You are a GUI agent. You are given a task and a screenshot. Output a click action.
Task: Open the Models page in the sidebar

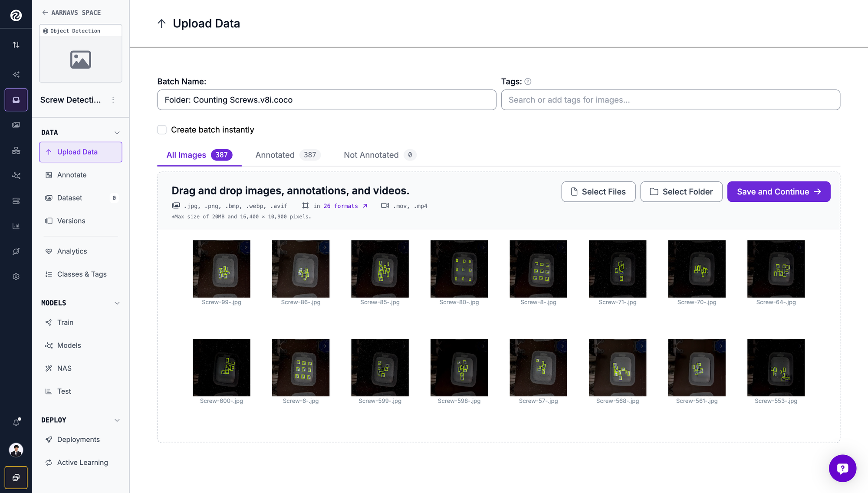[81, 345]
